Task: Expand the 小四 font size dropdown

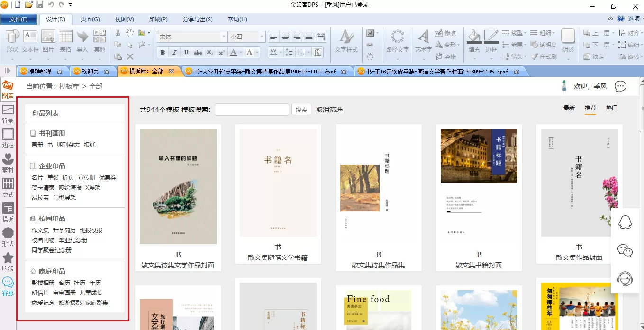Action: (261, 37)
